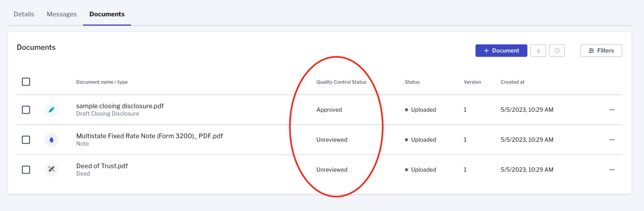Open more options for Multistate Fixed Rate Note
The image size is (644, 211).
[612, 140]
